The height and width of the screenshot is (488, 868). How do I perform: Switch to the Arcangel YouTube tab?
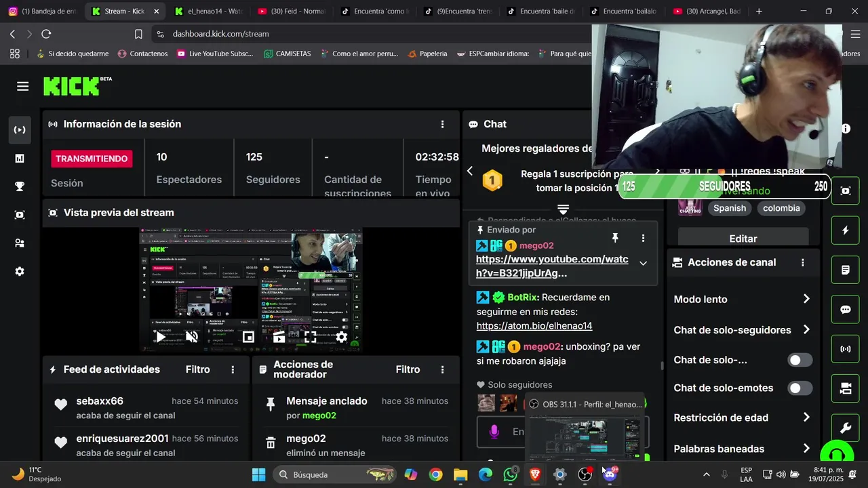pos(707,12)
